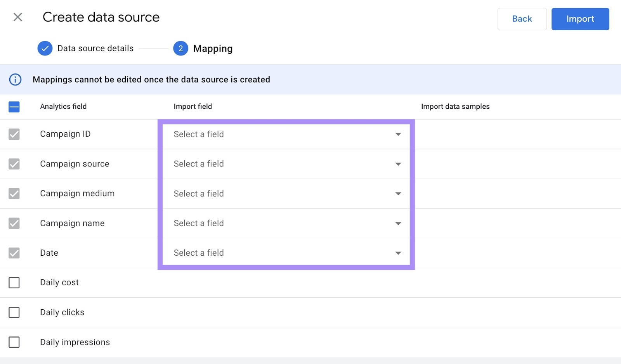This screenshot has width=621, height=364.
Task: Click the numbered circle on the Mapping step
Action: (x=180, y=48)
